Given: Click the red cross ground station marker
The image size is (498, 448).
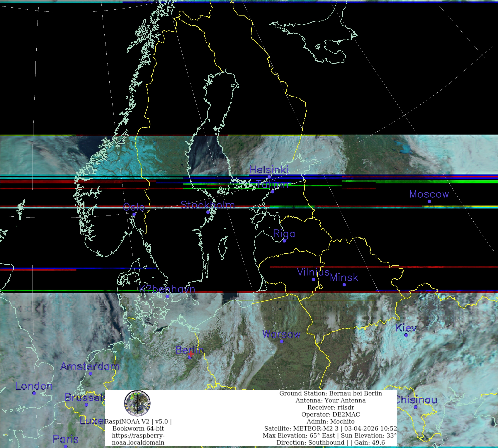Looking at the screenshot, I should [191, 354].
